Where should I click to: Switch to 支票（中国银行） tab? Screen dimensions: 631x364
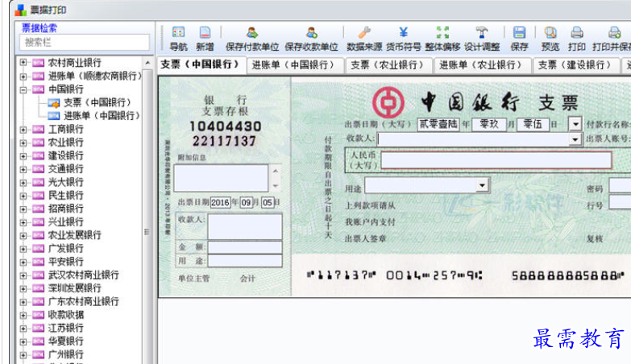click(x=201, y=64)
